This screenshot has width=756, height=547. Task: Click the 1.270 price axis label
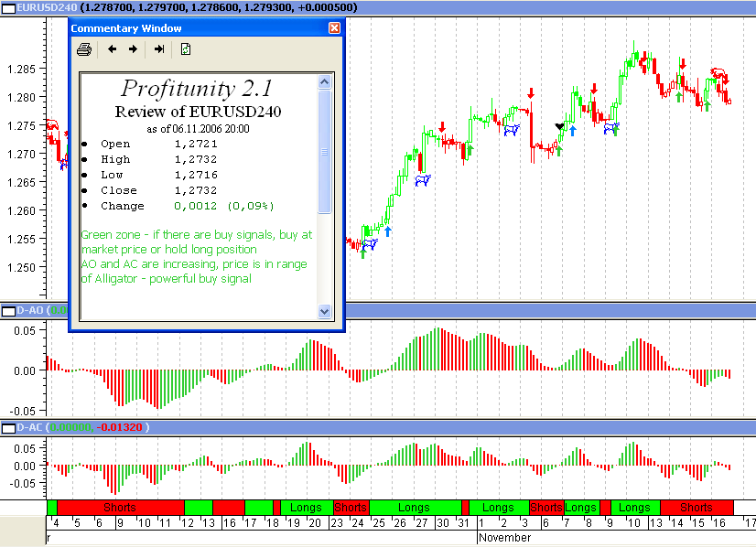pos(22,155)
